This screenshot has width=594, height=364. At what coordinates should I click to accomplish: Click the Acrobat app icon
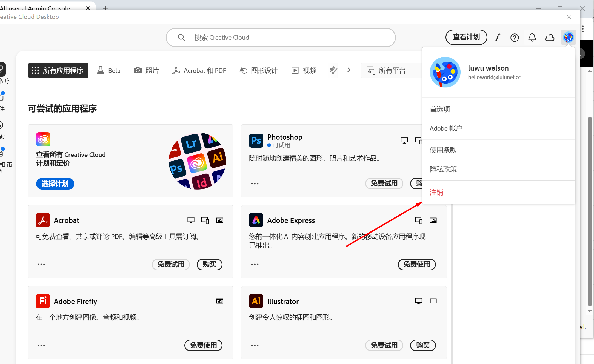tap(43, 220)
